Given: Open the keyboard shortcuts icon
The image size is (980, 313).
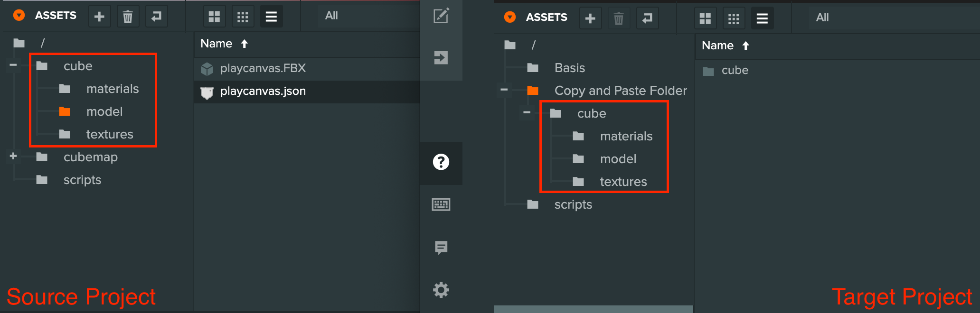Looking at the screenshot, I should [x=441, y=204].
